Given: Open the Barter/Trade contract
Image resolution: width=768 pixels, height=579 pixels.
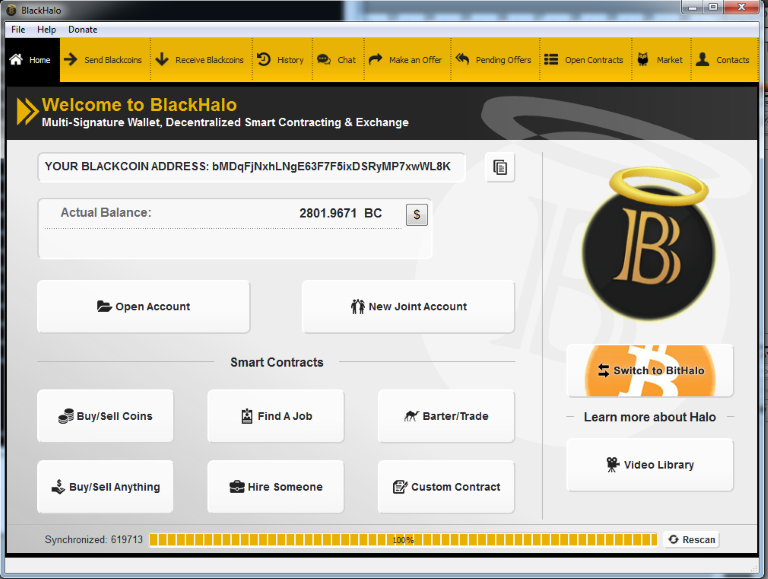Looking at the screenshot, I should coord(446,416).
